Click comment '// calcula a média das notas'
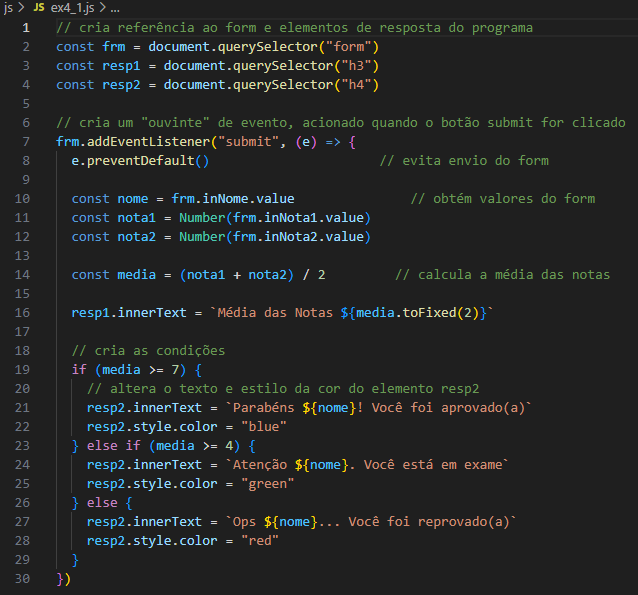This screenshot has width=638, height=595. pos(503,275)
